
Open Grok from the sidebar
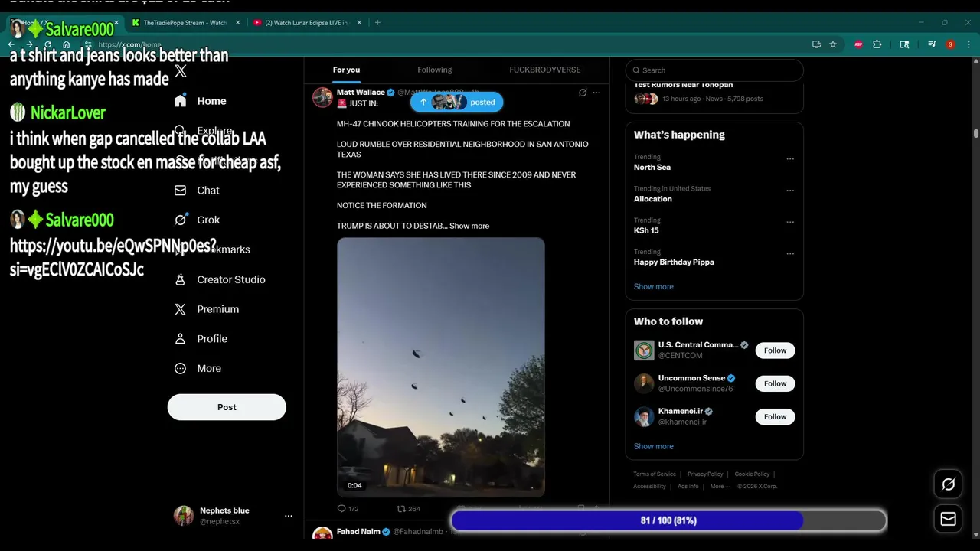point(197,220)
